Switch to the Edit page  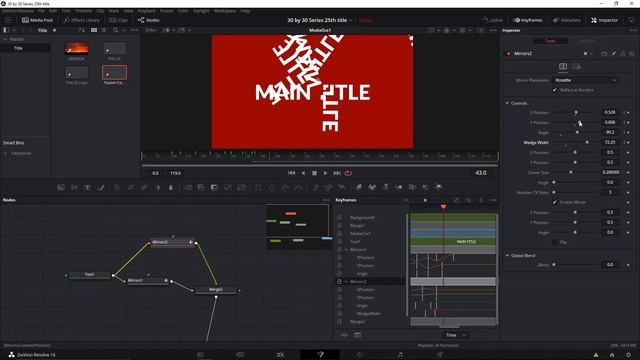point(280,355)
